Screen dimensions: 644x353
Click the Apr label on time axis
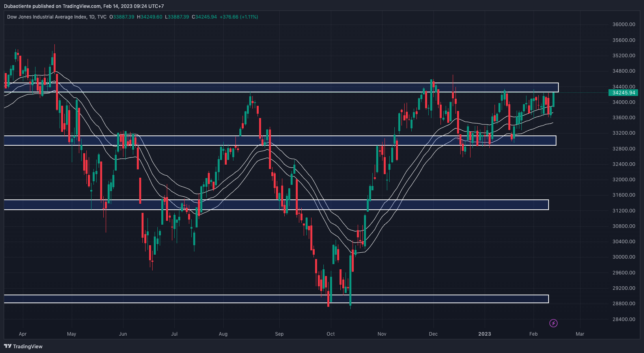point(23,334)
